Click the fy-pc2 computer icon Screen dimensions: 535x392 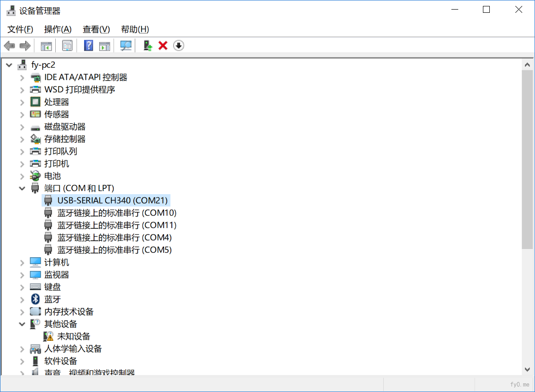pyautogui.click(x=22, y=65)
